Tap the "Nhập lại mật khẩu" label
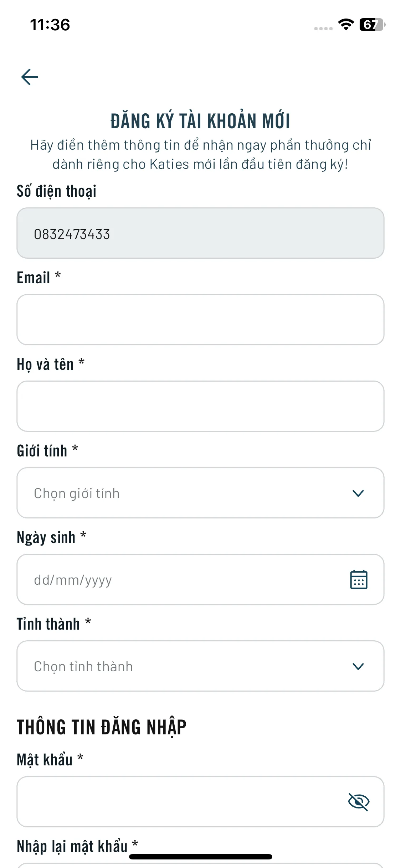Image resolution: width=401 pixels, height=868 pixels. click(72, 846)
